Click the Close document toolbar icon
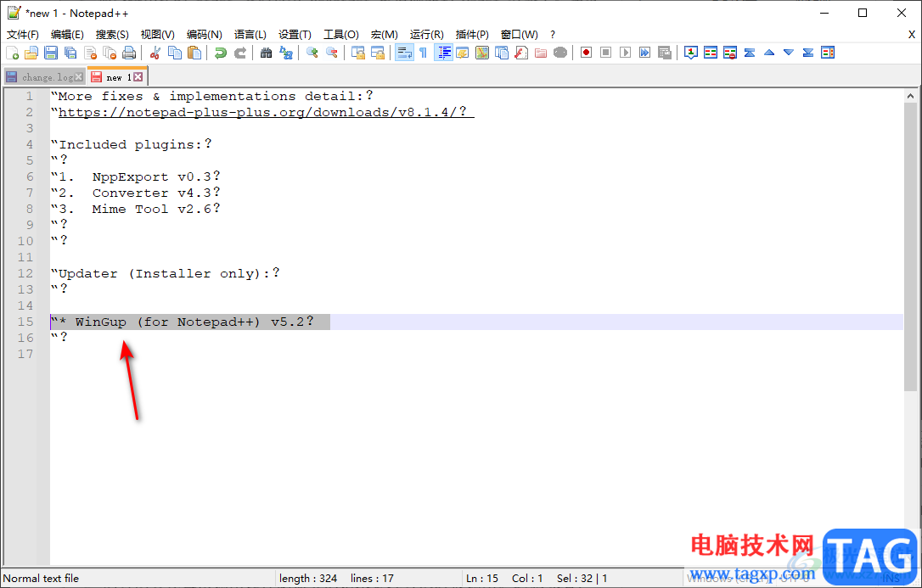Viewport: 922px width, 588px height. tap(91, 53)
